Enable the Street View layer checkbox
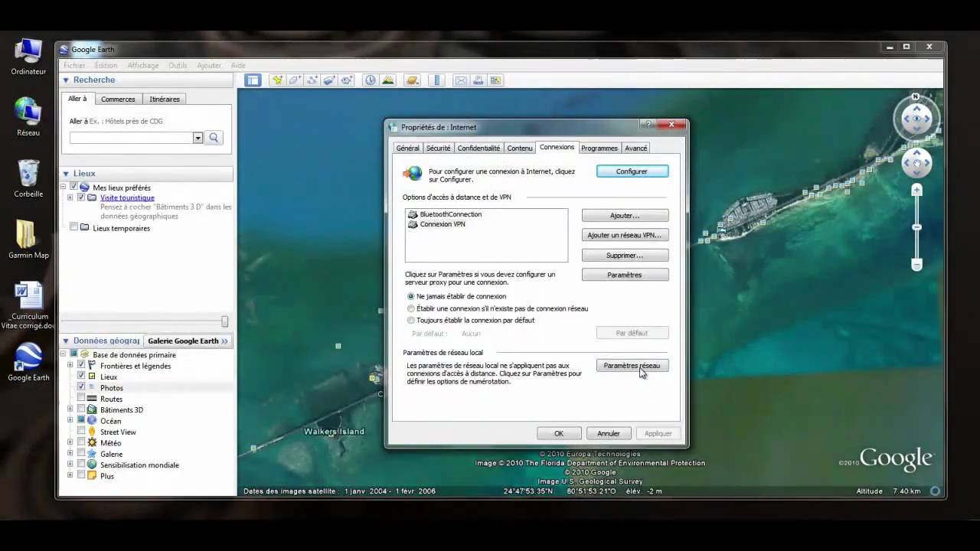This screenshot has height=551, width=980. click(x=81, y=432)
